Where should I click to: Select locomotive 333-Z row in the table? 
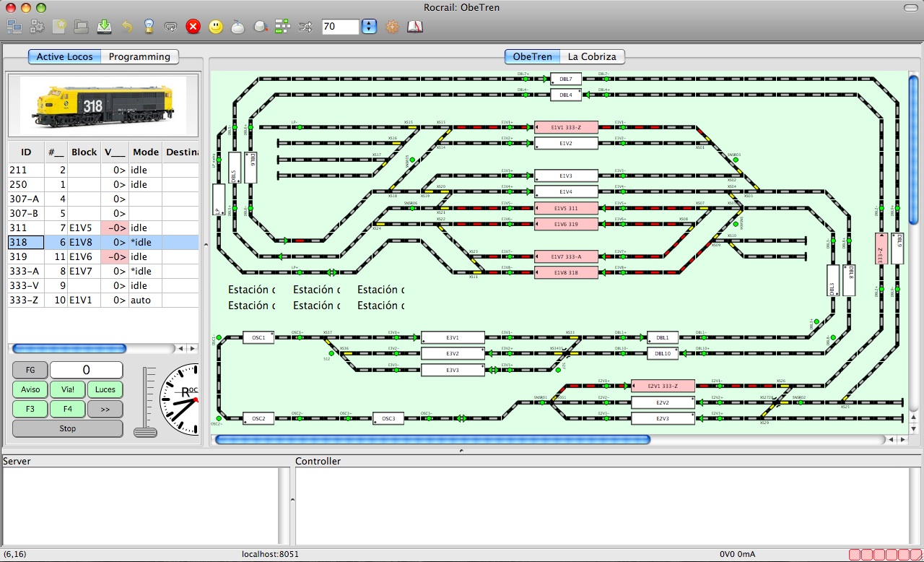(x=103, y=300)
